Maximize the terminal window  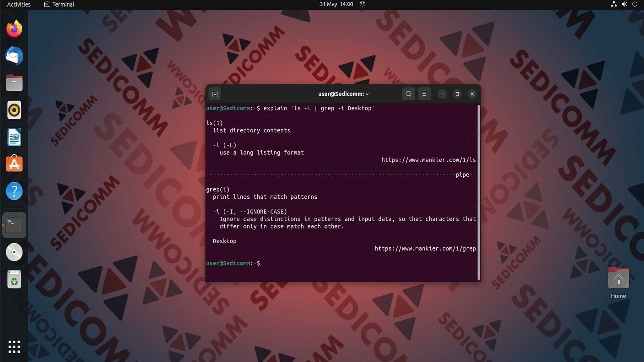click(457, 94)
